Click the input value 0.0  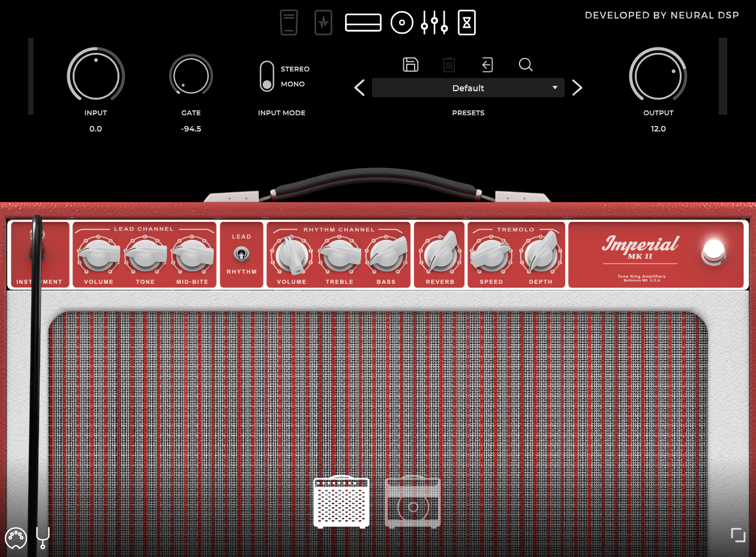[x=95, y=128]
